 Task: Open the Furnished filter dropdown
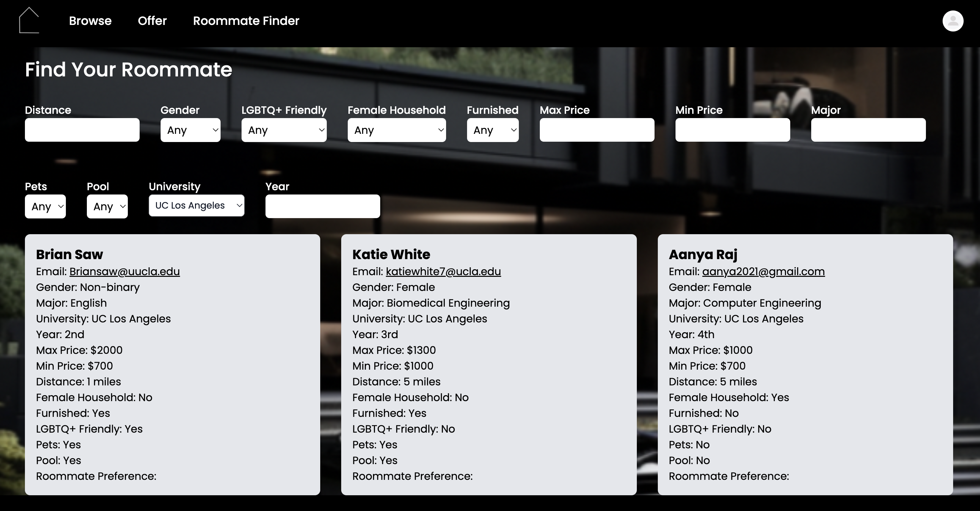coord(493,130)
